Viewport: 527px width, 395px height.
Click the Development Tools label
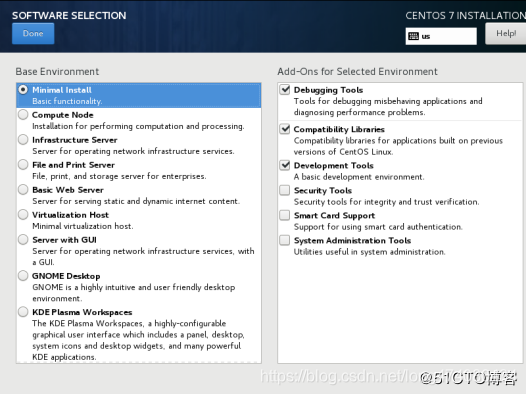pyautogui.click(x=334, y=165)
